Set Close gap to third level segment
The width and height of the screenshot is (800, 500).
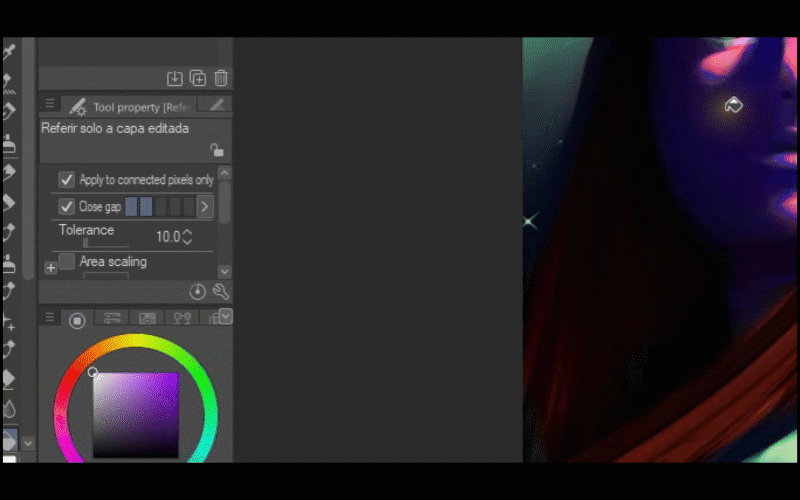click(x=161, y=207)
